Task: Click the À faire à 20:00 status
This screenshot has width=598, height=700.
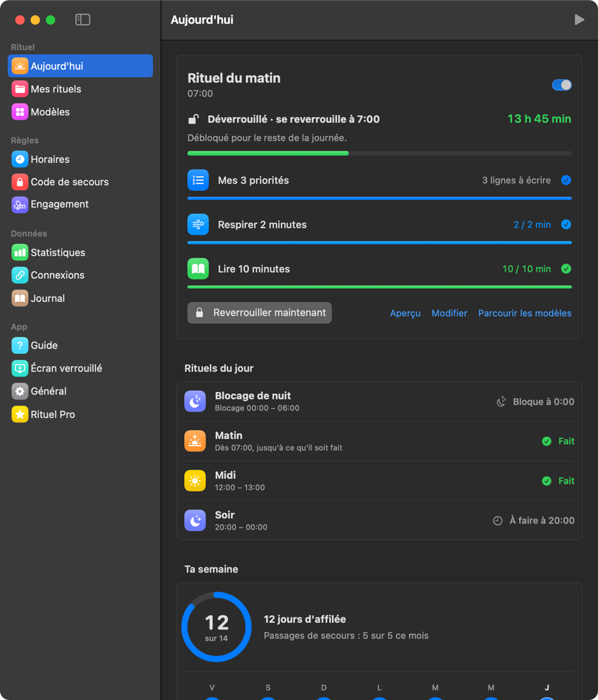Action: click(533, 520)
